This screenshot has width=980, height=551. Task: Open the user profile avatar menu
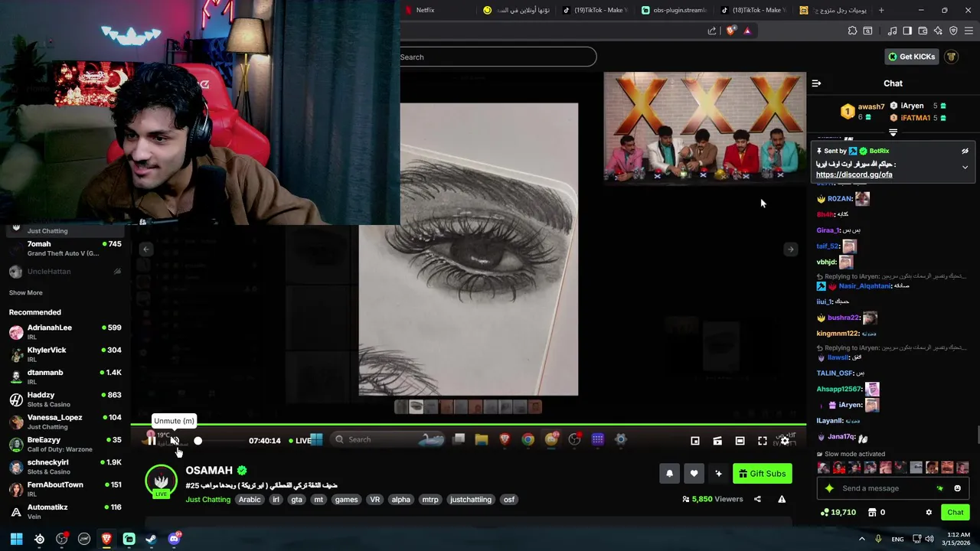tap(951, 57)
